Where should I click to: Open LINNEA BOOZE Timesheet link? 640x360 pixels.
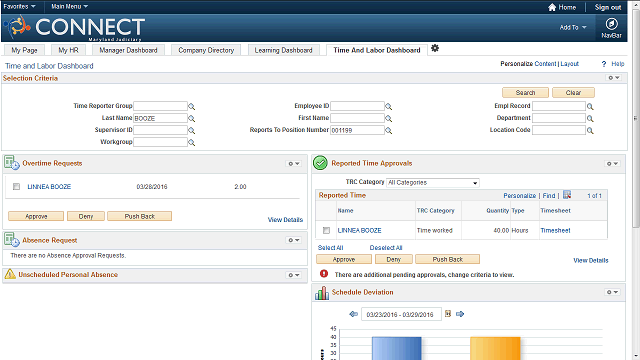555,231
